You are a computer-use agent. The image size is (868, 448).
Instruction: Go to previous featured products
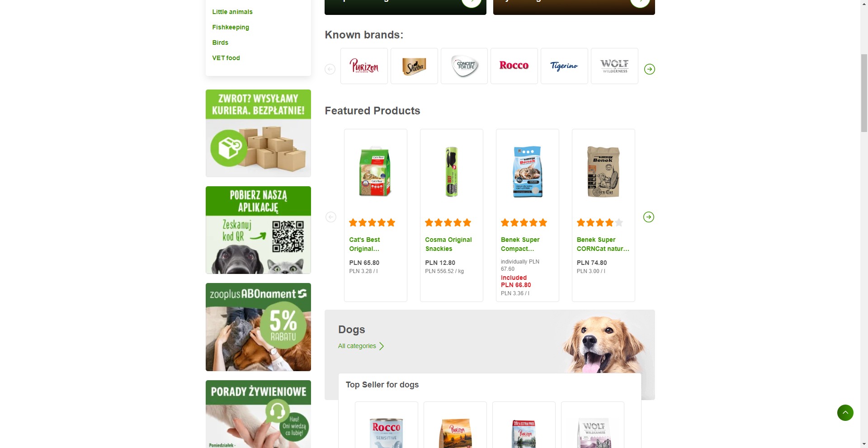click(331, 217)
